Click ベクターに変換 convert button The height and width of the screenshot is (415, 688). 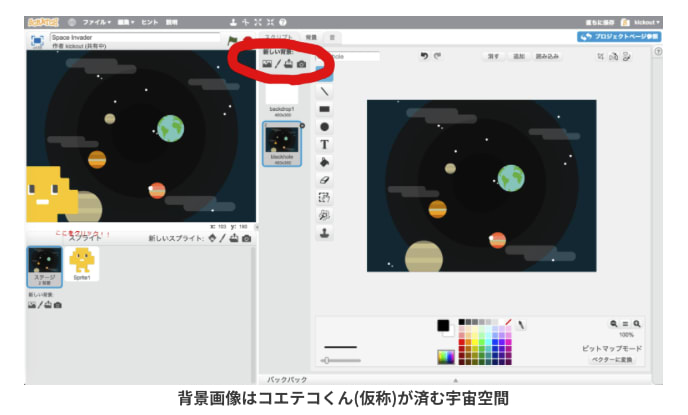point(612,360)
